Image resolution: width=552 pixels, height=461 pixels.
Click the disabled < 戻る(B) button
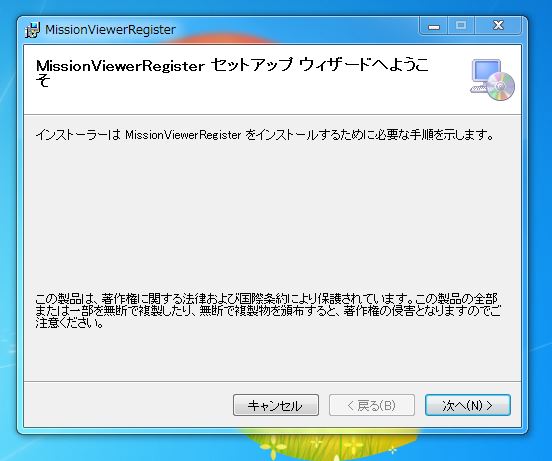(x=372, y=405)
